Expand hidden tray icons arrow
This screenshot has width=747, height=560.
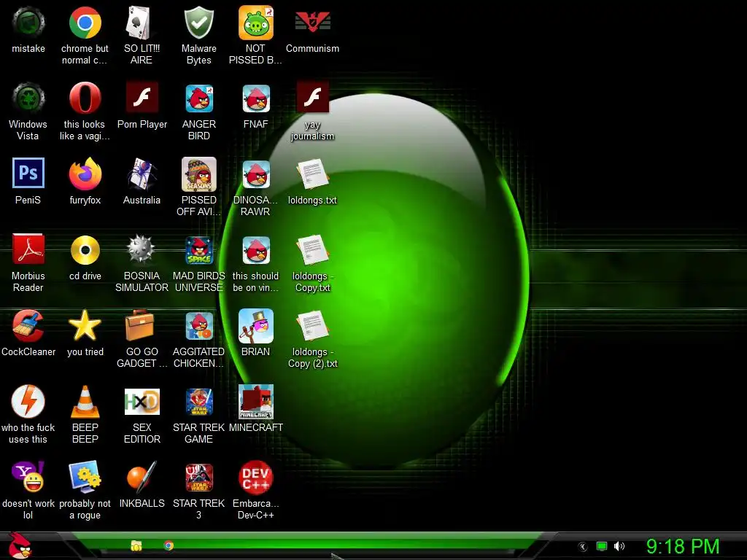click(582, 547)
